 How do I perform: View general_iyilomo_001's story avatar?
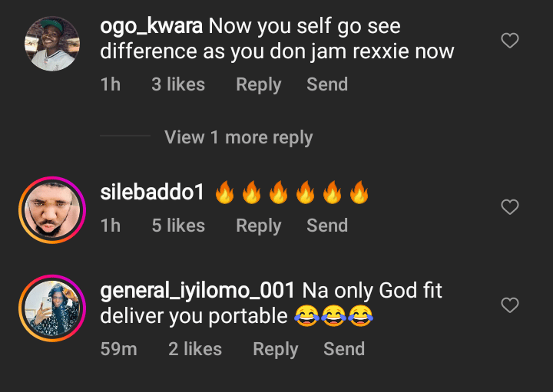click(x=52, y=309)
